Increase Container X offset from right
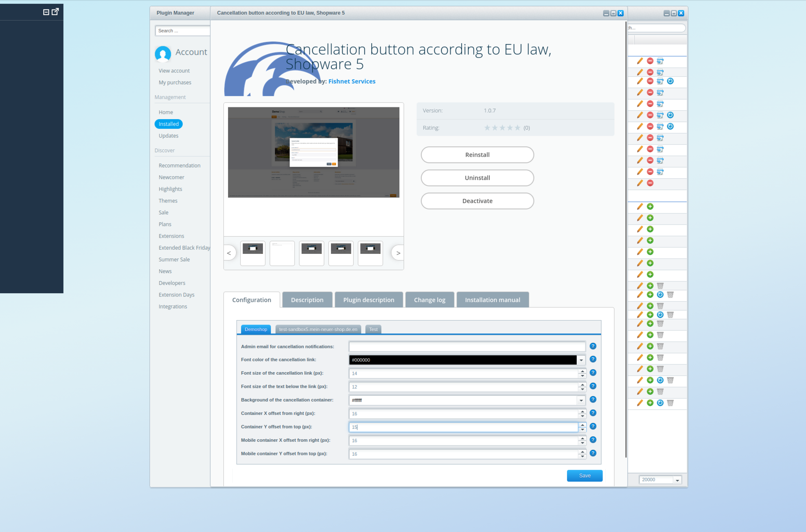Screen dimensions: 806x532 583,411
